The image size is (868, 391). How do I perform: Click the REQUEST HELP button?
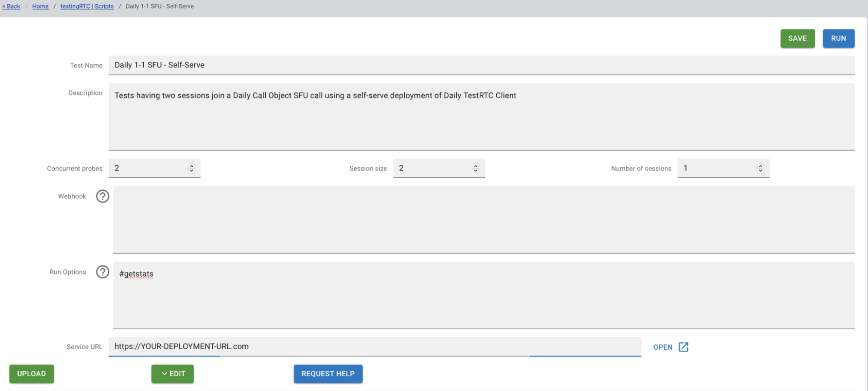pyautogui.click(x=328, y=374)
